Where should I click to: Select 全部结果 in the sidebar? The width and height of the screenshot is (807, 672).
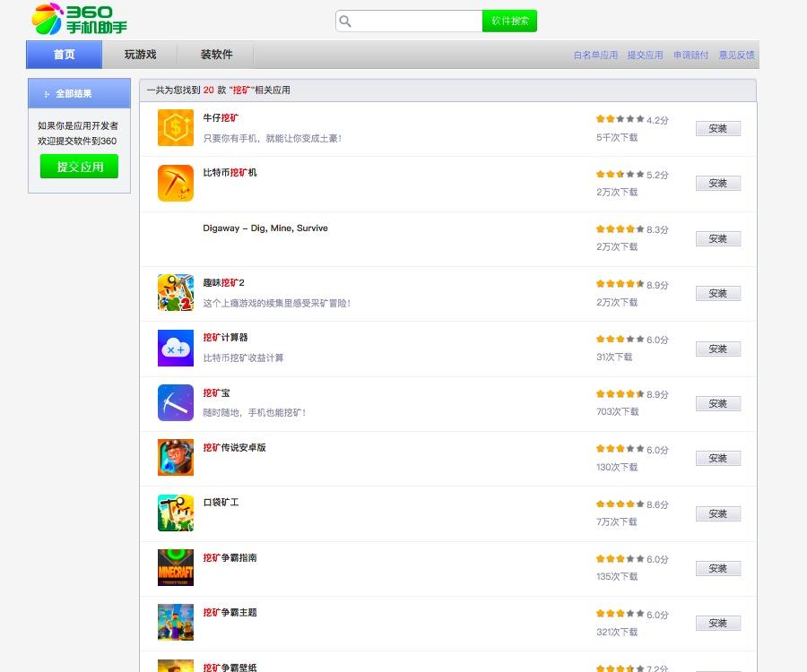coord(79,93)
